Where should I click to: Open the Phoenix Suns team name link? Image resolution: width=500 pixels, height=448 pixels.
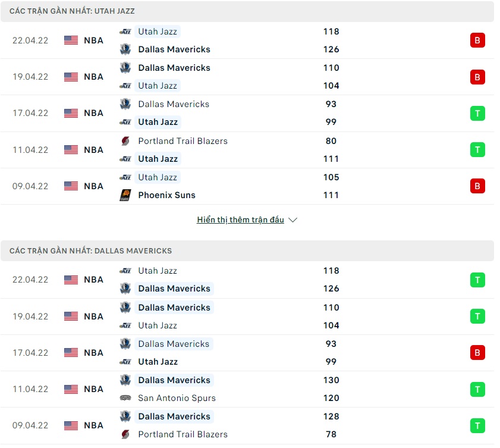167,195
